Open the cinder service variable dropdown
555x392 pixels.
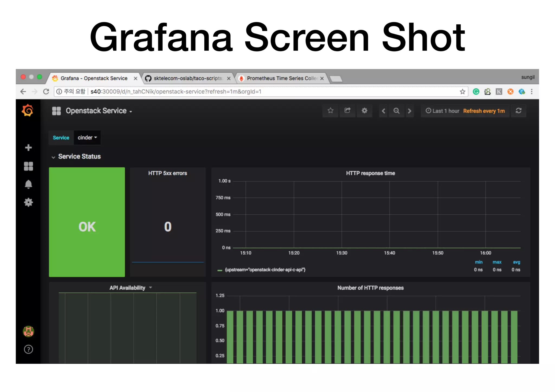tap(87, 138)
